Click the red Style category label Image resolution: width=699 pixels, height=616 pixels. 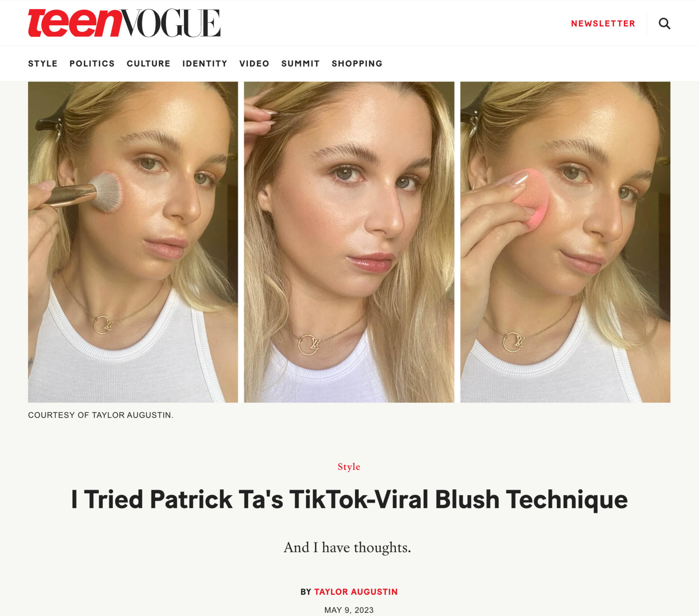[349, 467]
